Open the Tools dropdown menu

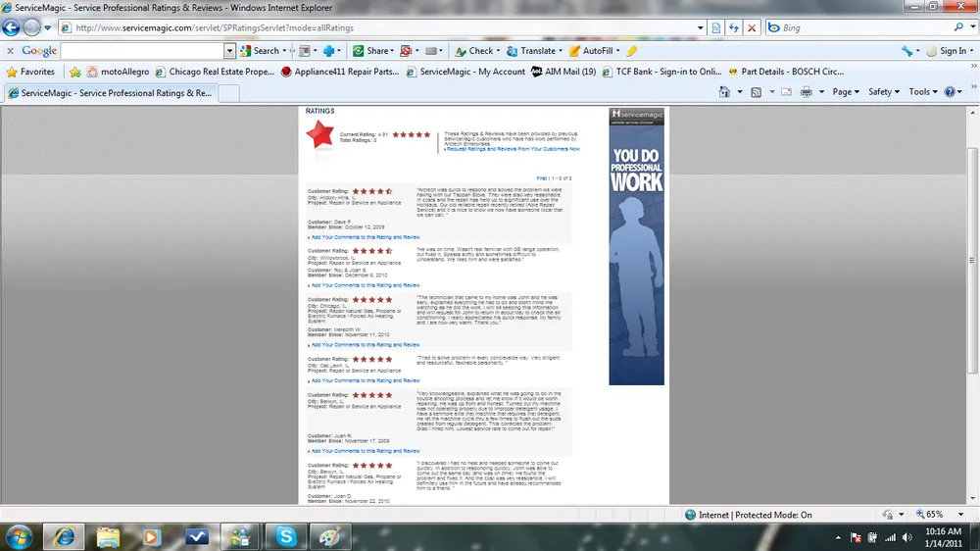[923, 92]
